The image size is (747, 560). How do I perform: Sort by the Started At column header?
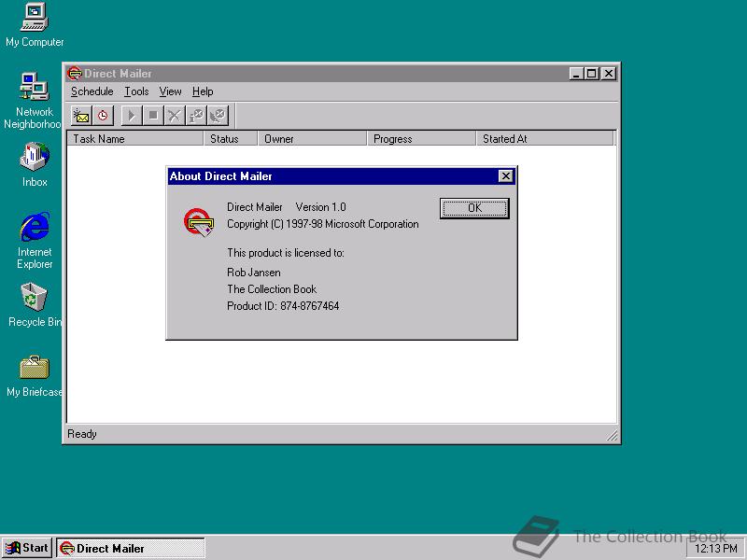pyautogui.click(x=544, y=138)
